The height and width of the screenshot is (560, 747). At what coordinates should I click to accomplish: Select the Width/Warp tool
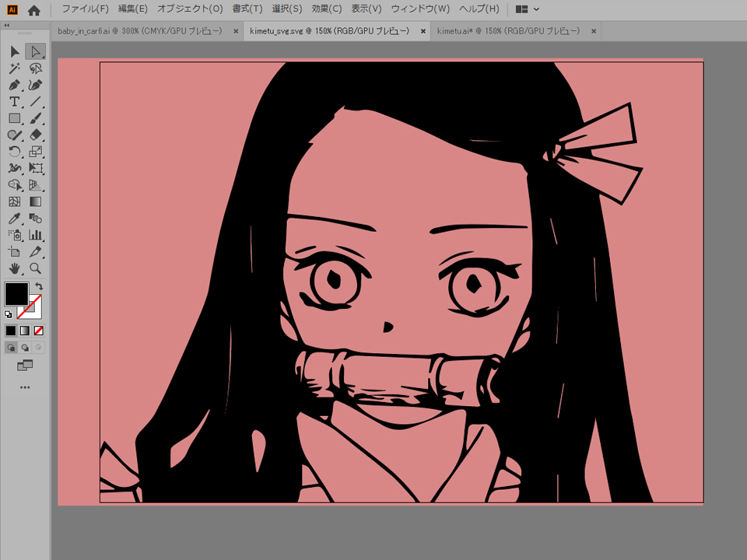click(x=15, y=169)
